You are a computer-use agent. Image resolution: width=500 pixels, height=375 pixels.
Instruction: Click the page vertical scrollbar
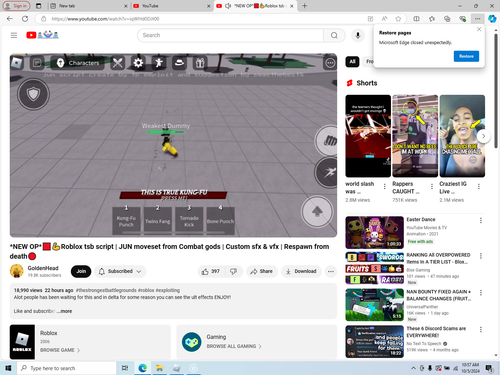(496, 91)
